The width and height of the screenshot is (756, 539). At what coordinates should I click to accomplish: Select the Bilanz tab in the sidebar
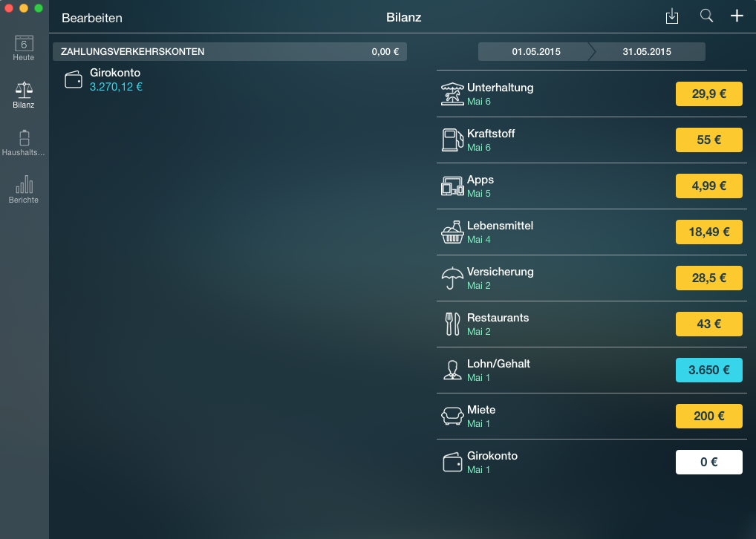click(x=24, y=95)
